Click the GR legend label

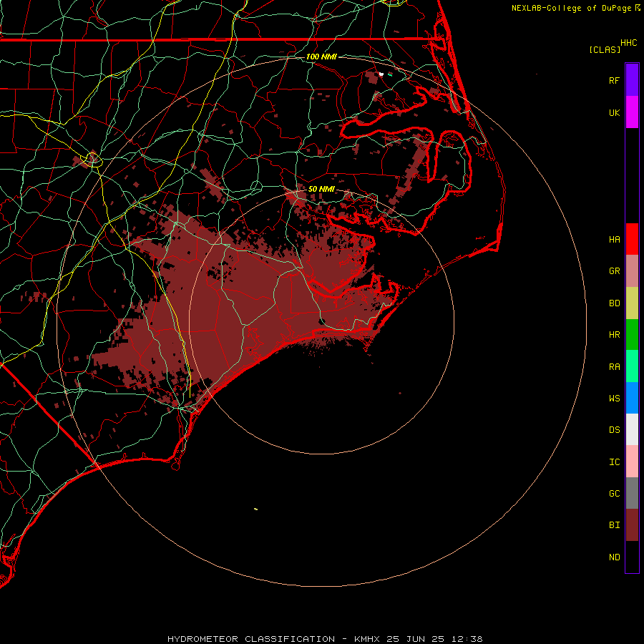pos(614,271)
